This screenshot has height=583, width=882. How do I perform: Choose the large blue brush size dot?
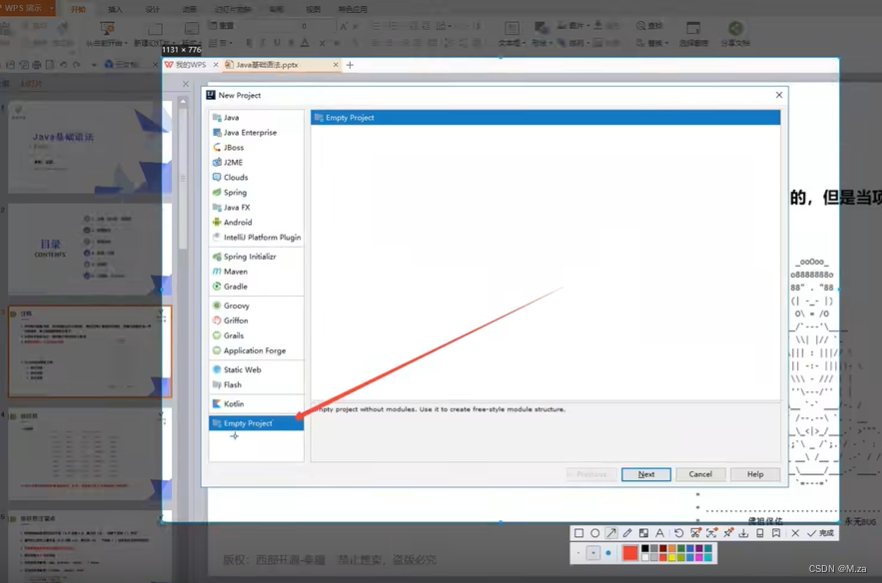pos(609,553)
